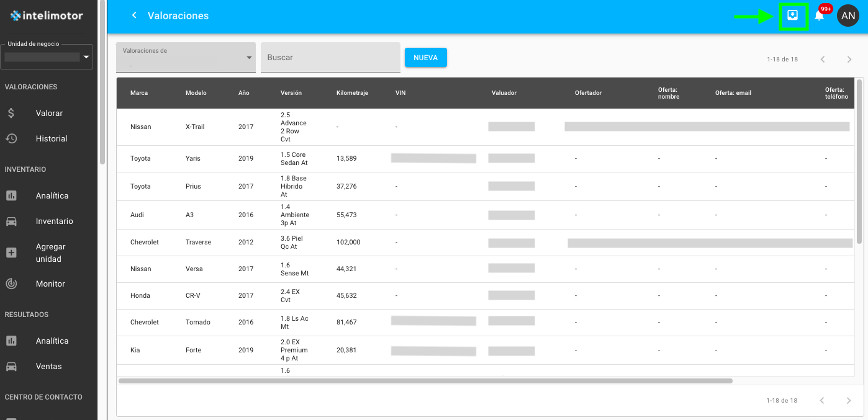Sort by the Modelo column header
The width and height of the screenshot is (868, 420).
pyautogui.click(x=196, y=93)
